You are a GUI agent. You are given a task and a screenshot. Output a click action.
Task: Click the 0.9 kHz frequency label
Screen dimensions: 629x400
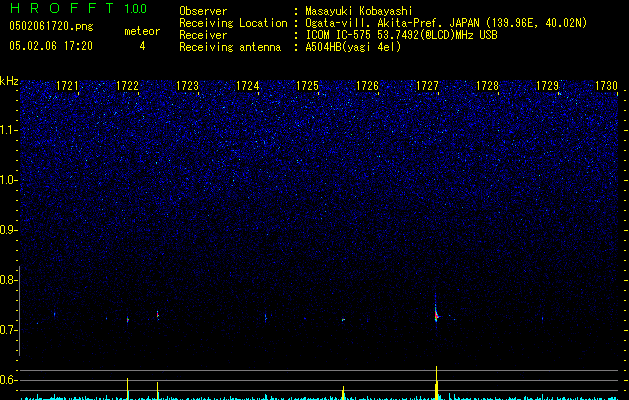(8, 230)
